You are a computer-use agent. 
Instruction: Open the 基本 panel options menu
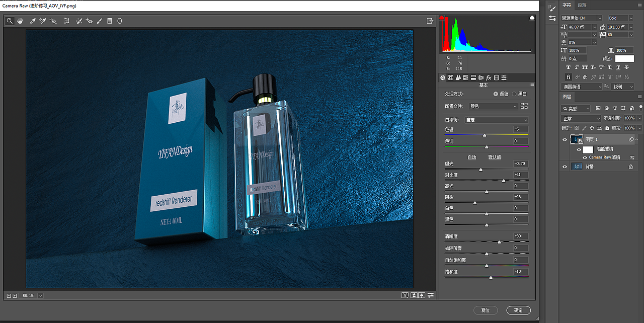(532, 85)
